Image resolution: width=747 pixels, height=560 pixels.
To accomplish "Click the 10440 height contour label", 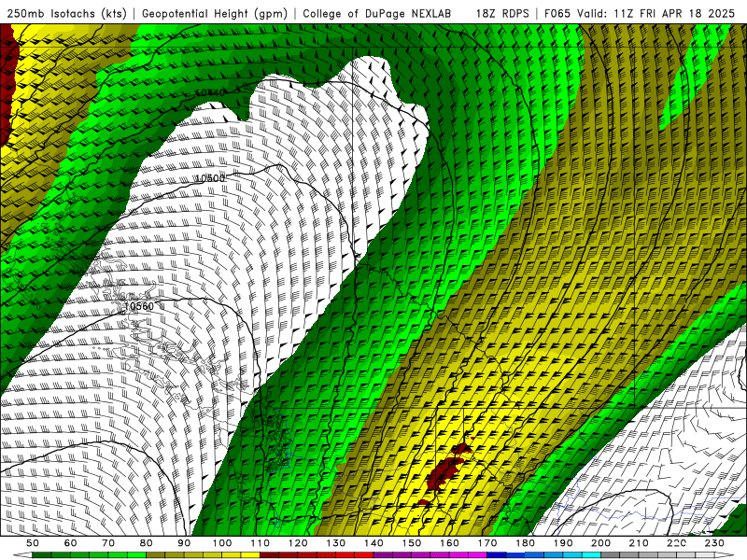I will click(210, 92).
